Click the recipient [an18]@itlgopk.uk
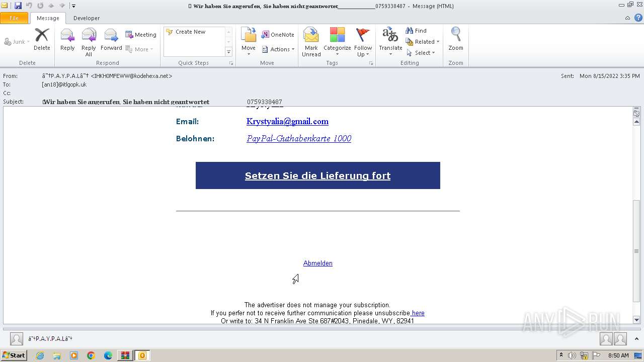Screen dimensions: 644x362 coord(64,84)
